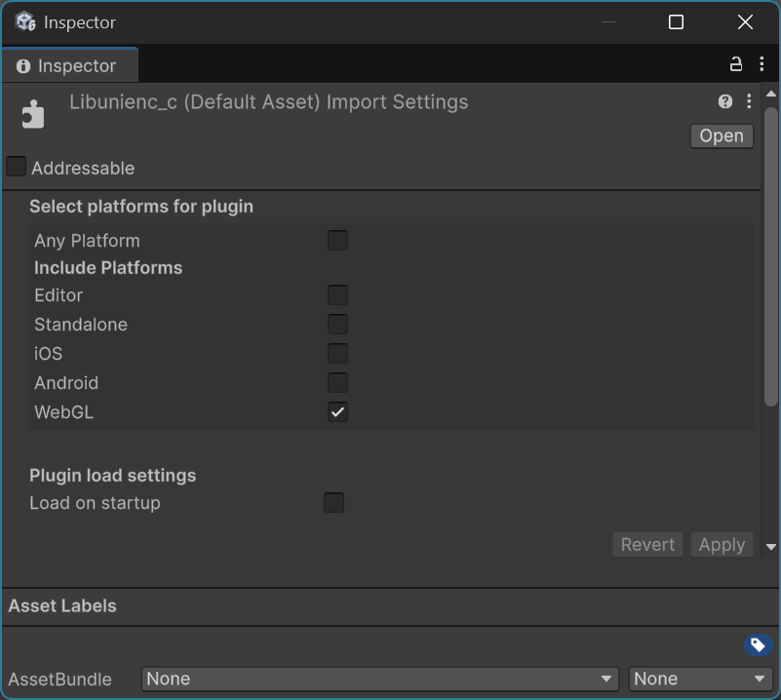Enable the Addressable checkbox

16,167
